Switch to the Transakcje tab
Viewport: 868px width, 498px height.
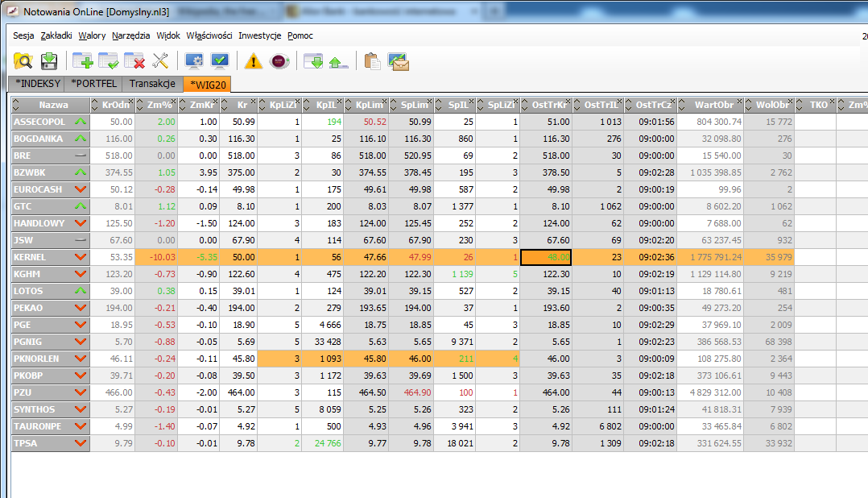(x=152, y=83)
